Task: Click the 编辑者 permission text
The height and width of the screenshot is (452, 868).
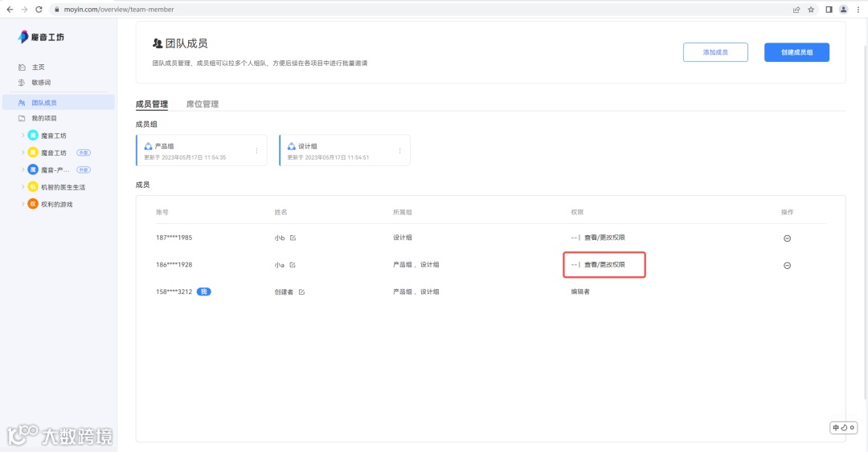Action: 580,291
